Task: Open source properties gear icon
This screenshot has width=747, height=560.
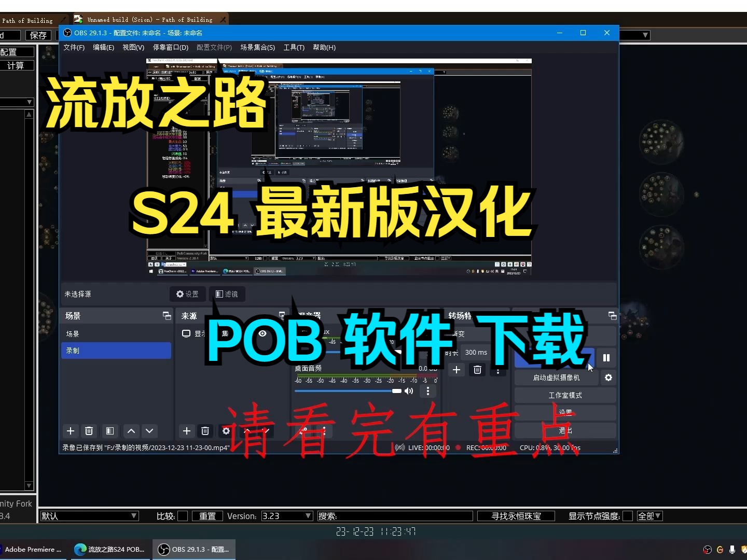Action: (x=226, y=431)
